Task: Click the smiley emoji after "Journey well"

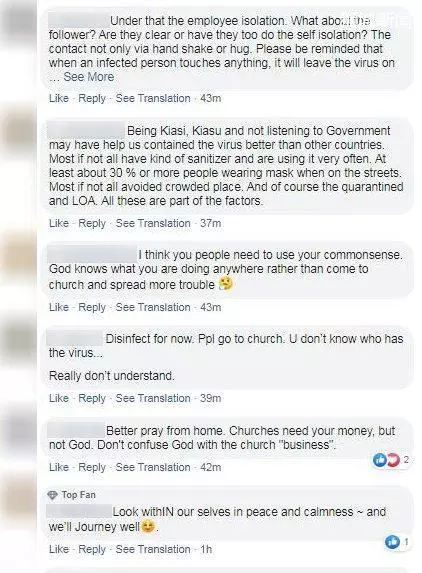Action: pyautogui.click(x=148, y=526)
